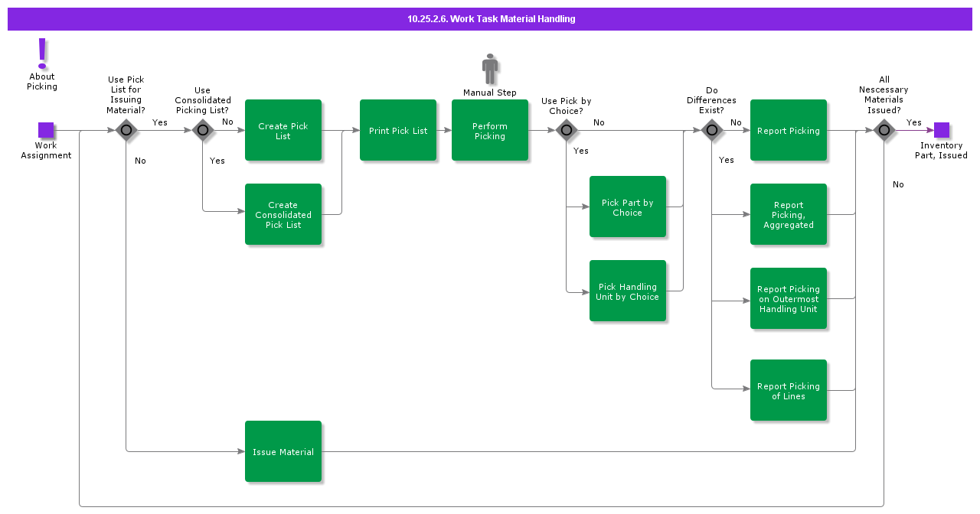The height and width of the screenshot is (514, 980).
Task: Select the 'All Necessary Materials Issued?' gateway diamond
Action: pos(884,130)
